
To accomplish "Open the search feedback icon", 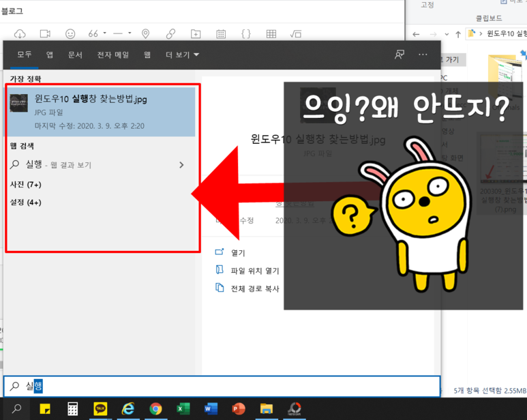I will point(400,55).
